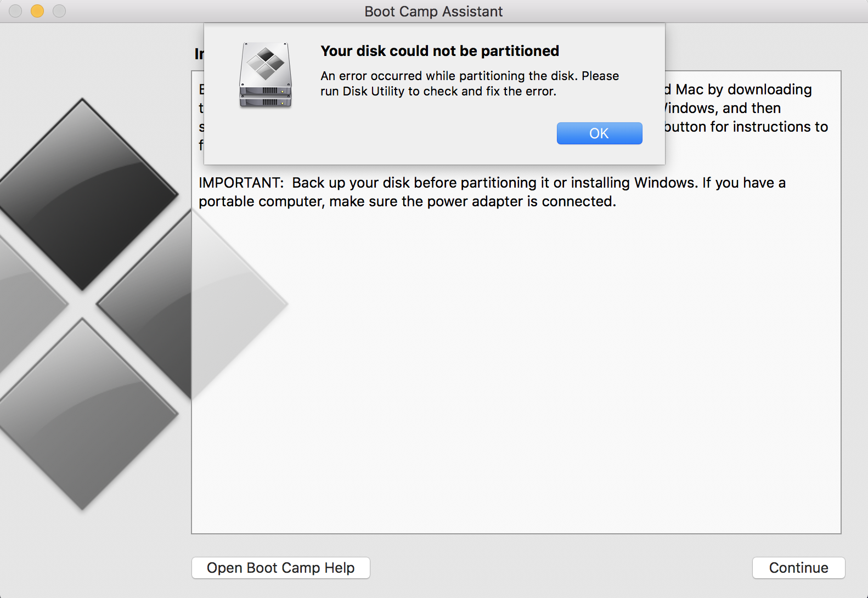868x598 pixels.
Task: Click the Boot Camp Assistant window title
Action: 433,12
